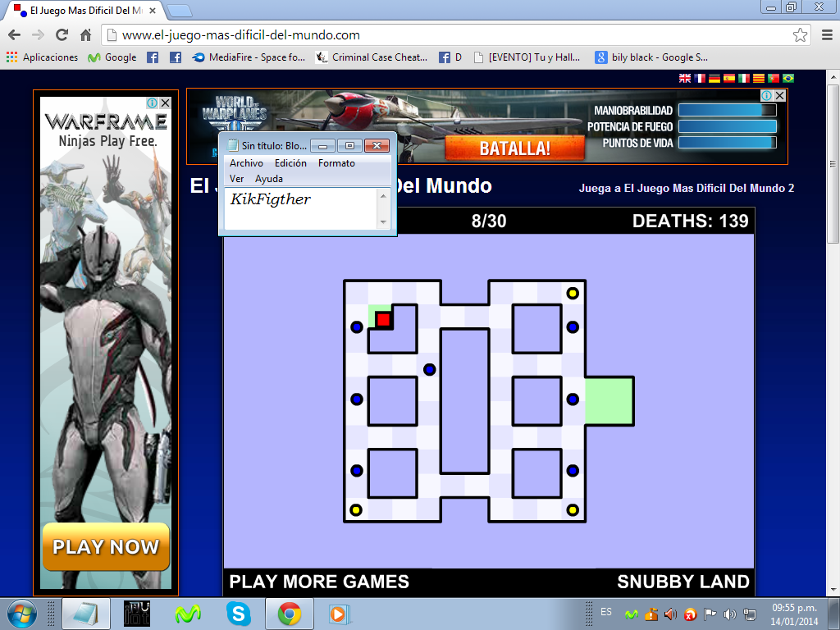This screenshot has width=840, height=630.
Task: Click the red square player in game
Action: point(383,319)
